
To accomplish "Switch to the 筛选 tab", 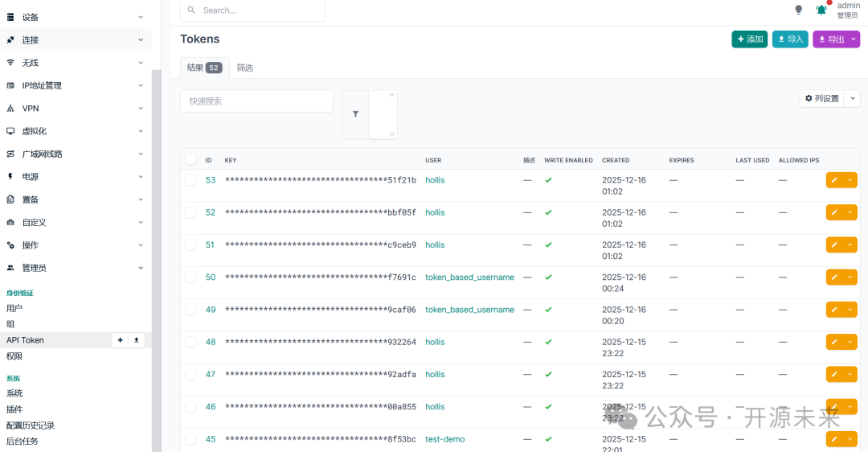I will (244, 68).
